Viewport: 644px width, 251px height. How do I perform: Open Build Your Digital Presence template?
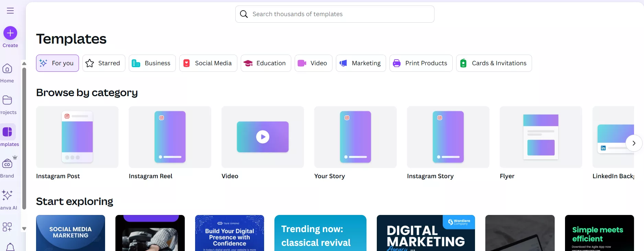(229, 233)
